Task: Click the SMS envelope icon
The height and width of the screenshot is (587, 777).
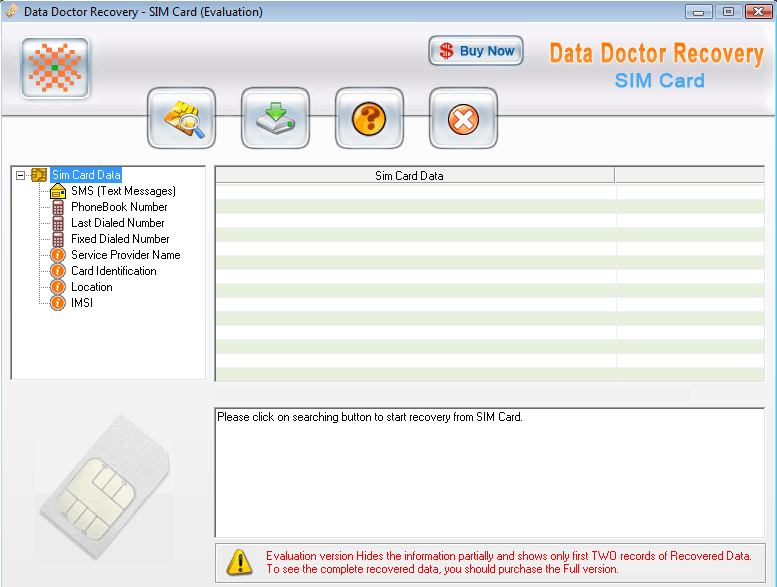Action: tap(58, 191)
